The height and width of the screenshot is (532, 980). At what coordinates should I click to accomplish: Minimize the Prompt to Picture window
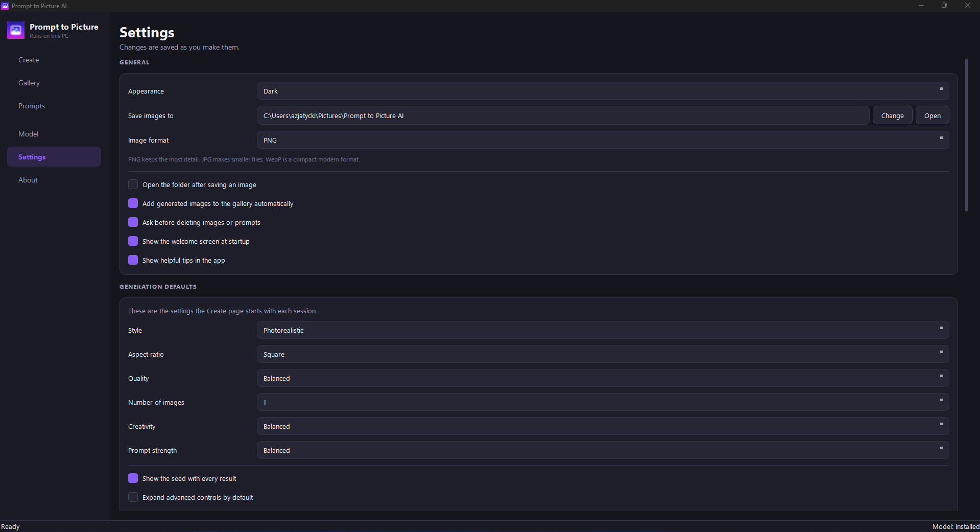pyautogui.click(x=921, y=6)
